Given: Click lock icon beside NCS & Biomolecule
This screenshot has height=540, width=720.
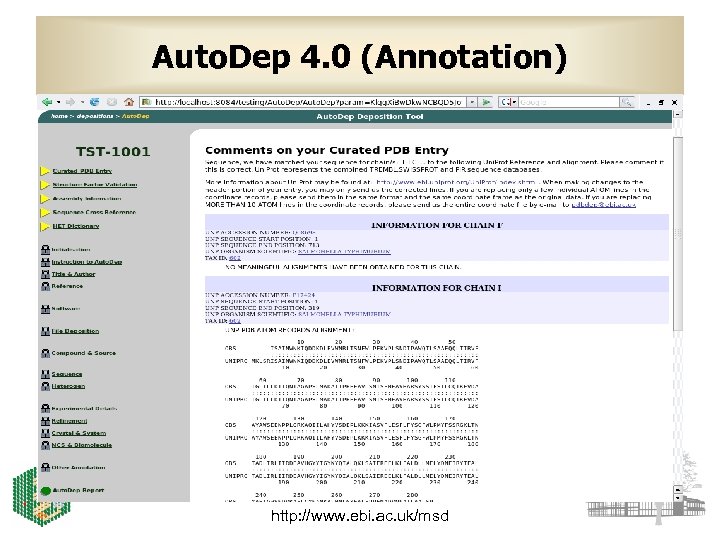Looking at the screenshot, I should point(45,445).
